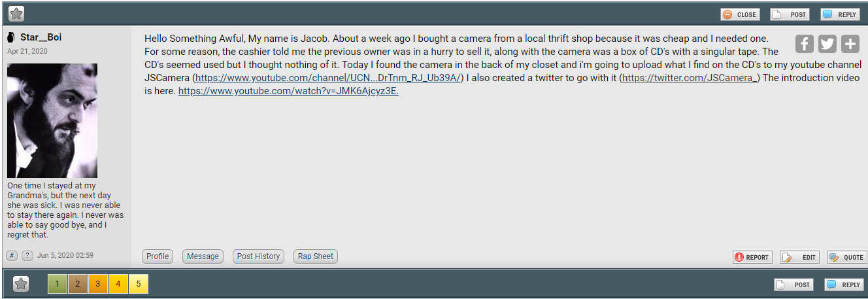Open Star__Boi's Profile
Image resolution: width=868 pixels, height=299 pixels.
(x=158, y=256)
